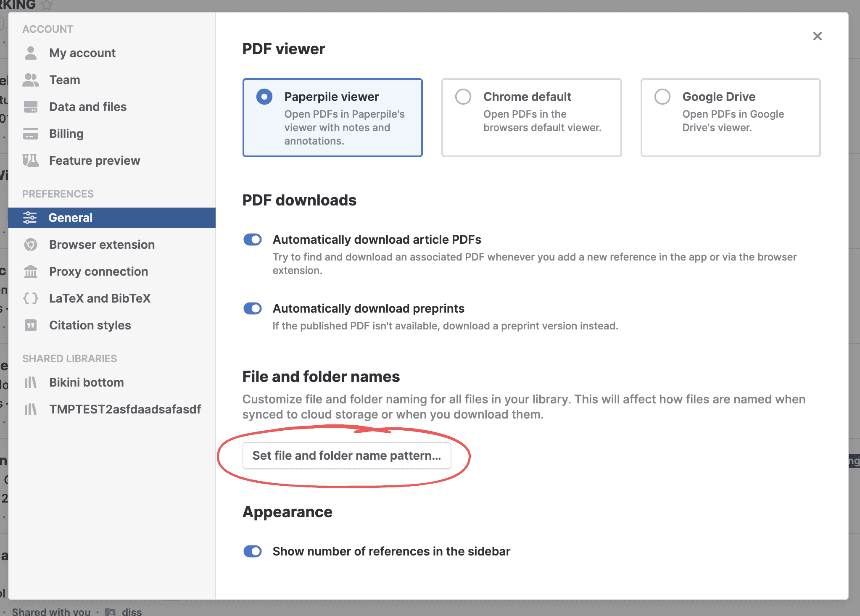This screenshot has width=860, height=616.
Task: Click the Bikini bottom library icon
Action: click(x=30, y=382)
